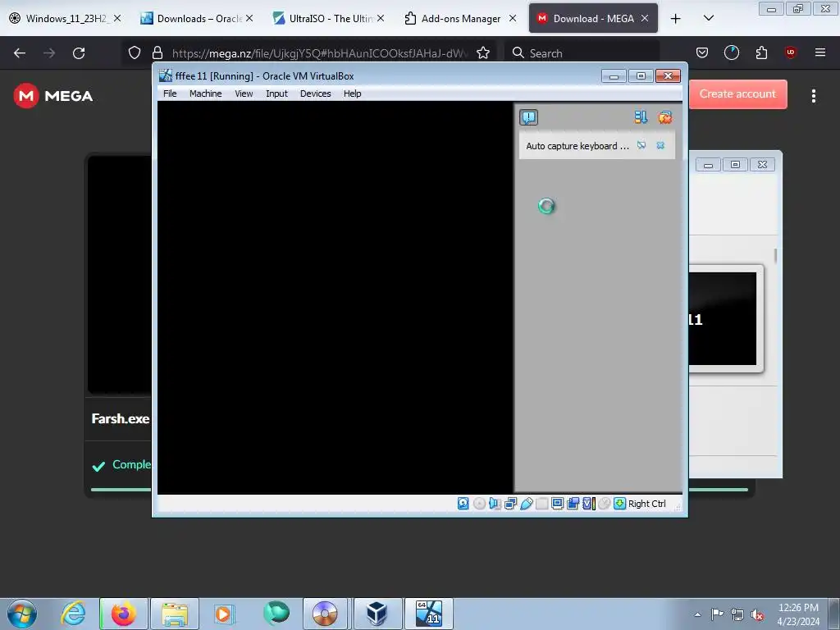The image size is (840, 630).
Task: Click the dismiss icon on Auto capture keyboard notification
Action: click(x=660, y=146)
